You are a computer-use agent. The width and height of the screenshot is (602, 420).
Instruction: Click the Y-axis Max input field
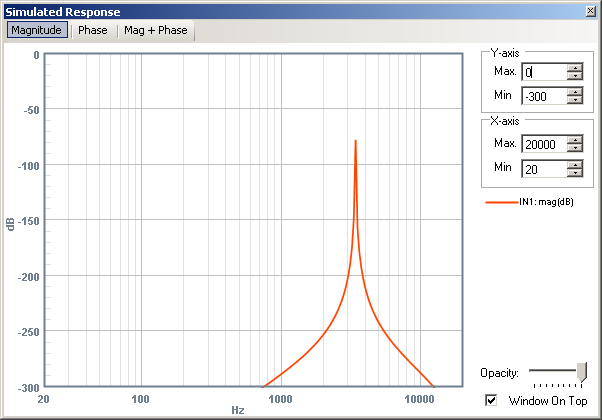click(544, 72)
